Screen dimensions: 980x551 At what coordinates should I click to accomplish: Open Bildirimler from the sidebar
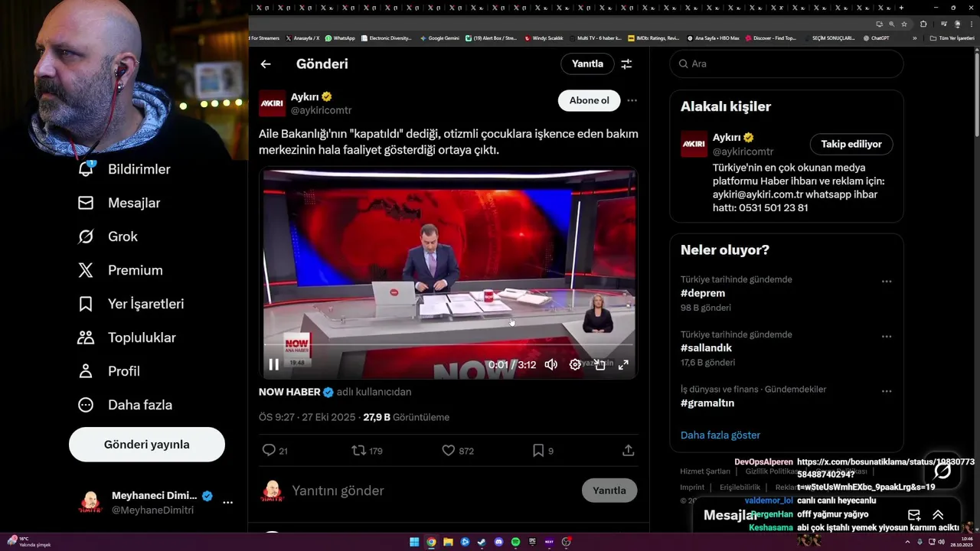[124, 169]
